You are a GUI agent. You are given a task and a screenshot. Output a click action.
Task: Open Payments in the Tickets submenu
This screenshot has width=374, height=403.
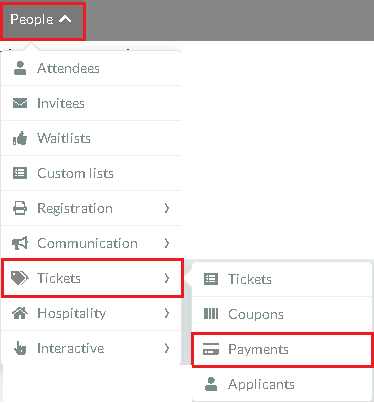pos(282,349)
